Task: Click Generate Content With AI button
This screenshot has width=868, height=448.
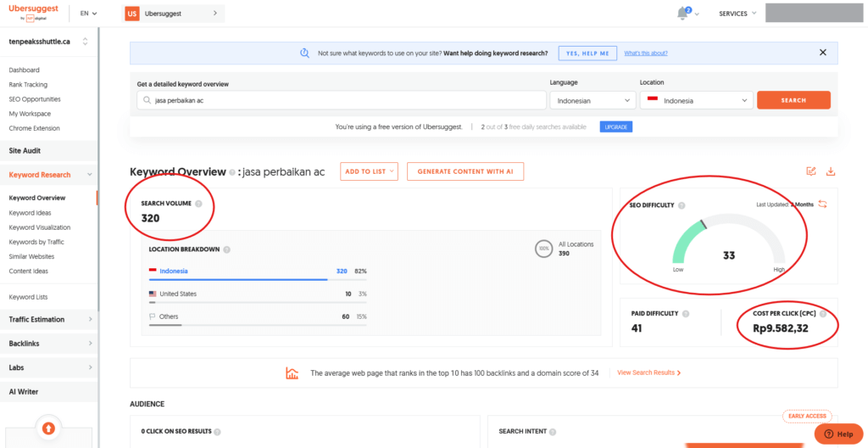Action: 465,171
